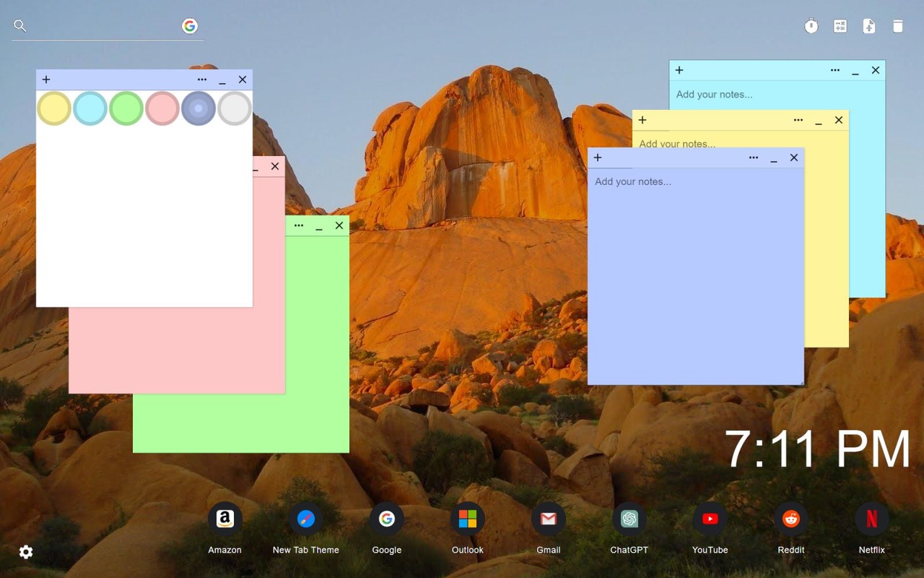Image resolution: width=924 pixels, height=578 pixels.
Task: Open the settings gear icon
Action: pyautogui.click(x=26, y=552)
